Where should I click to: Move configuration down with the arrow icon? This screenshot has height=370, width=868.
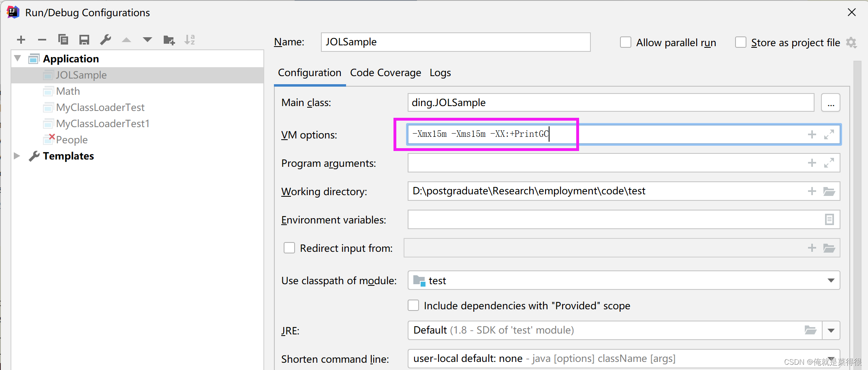coord(148,40)
